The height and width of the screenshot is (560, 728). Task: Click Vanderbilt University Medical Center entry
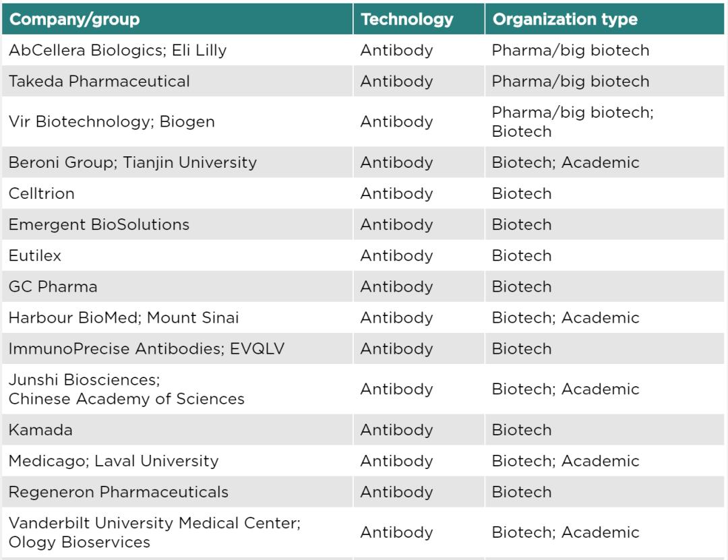154,524
